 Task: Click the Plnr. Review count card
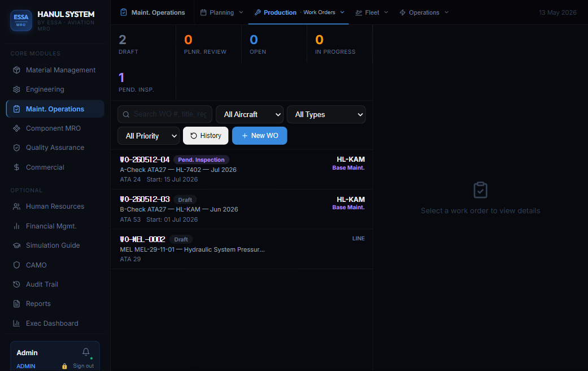pos(208,44)
